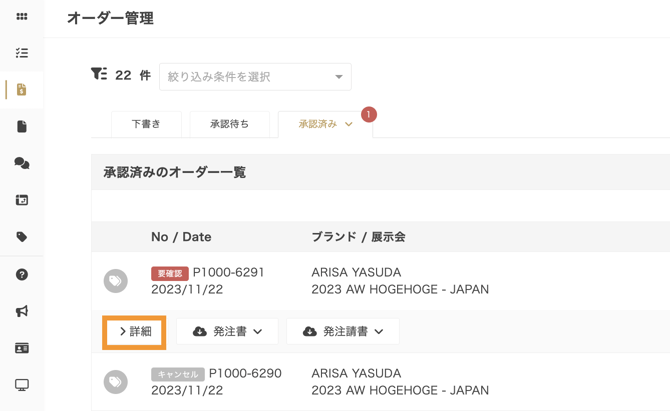Open the megaphone announcements icon

click(x=22, y=311)
